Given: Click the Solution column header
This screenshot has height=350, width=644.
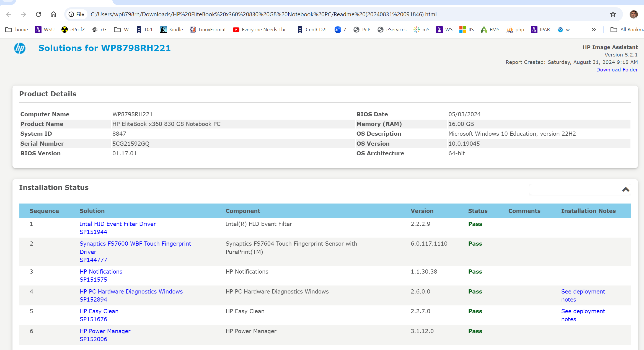Looking at the screenshot, I should click(92, 211).
